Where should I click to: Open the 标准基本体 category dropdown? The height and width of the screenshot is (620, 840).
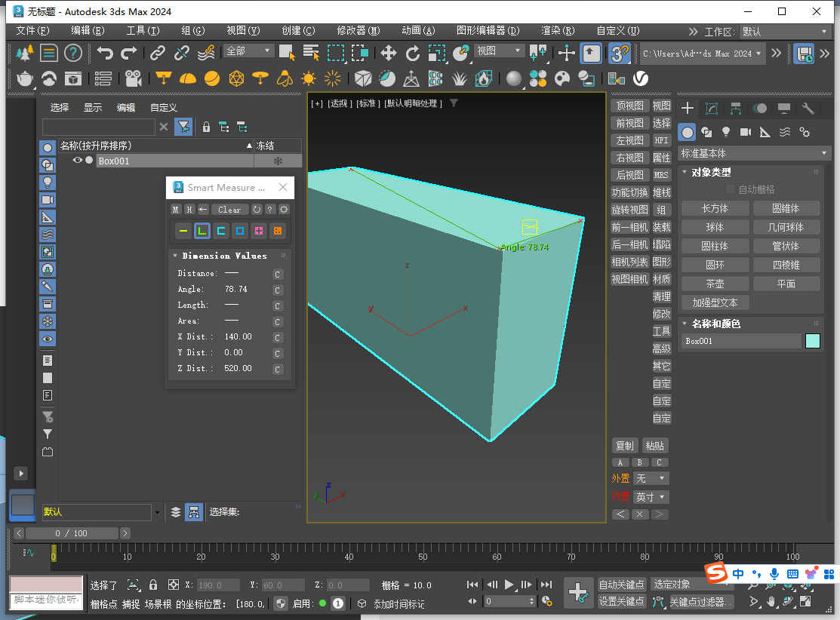tap(752, 153)
